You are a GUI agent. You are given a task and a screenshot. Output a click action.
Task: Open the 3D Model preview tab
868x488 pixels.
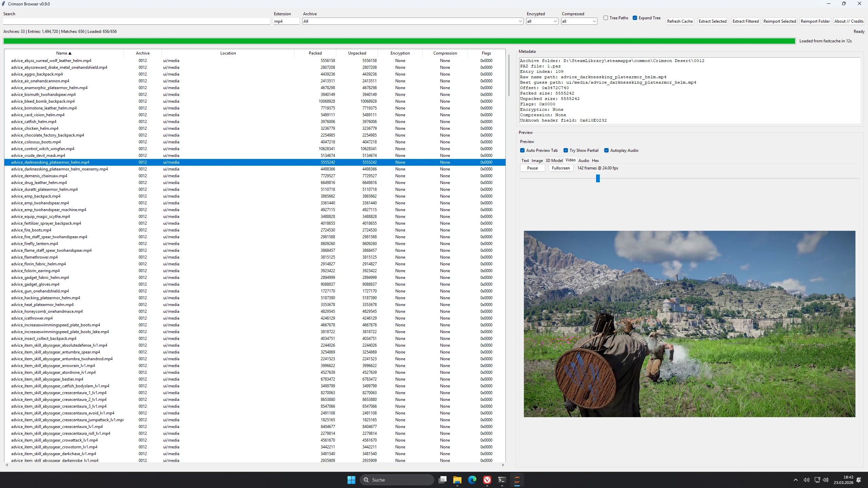(x=554, y=161)
